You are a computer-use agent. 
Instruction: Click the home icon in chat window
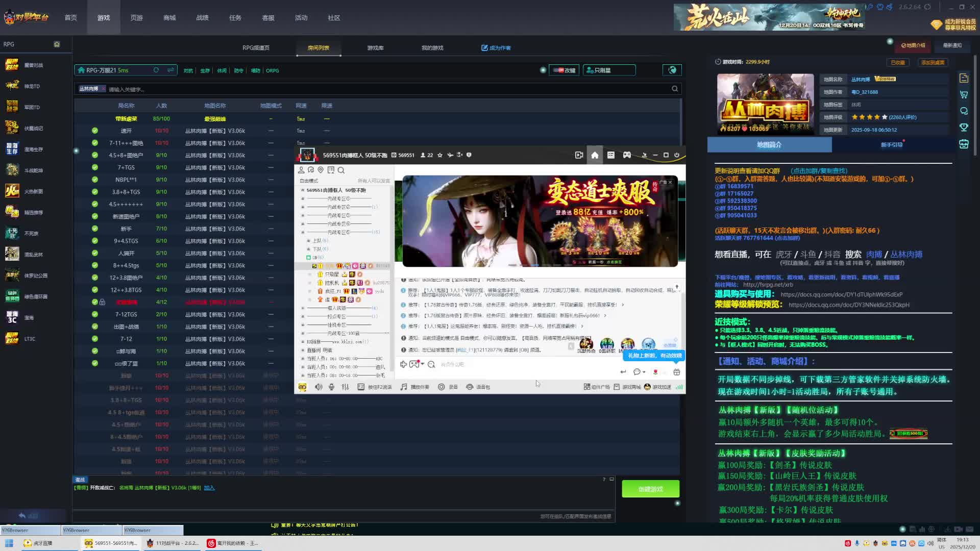(x=595, y=155)
